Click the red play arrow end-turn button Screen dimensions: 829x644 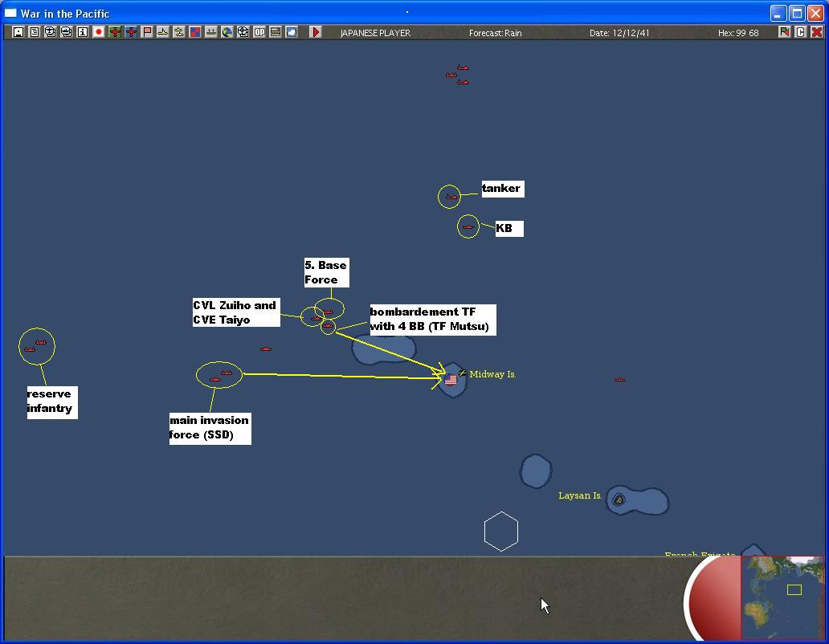click(316, 32)
